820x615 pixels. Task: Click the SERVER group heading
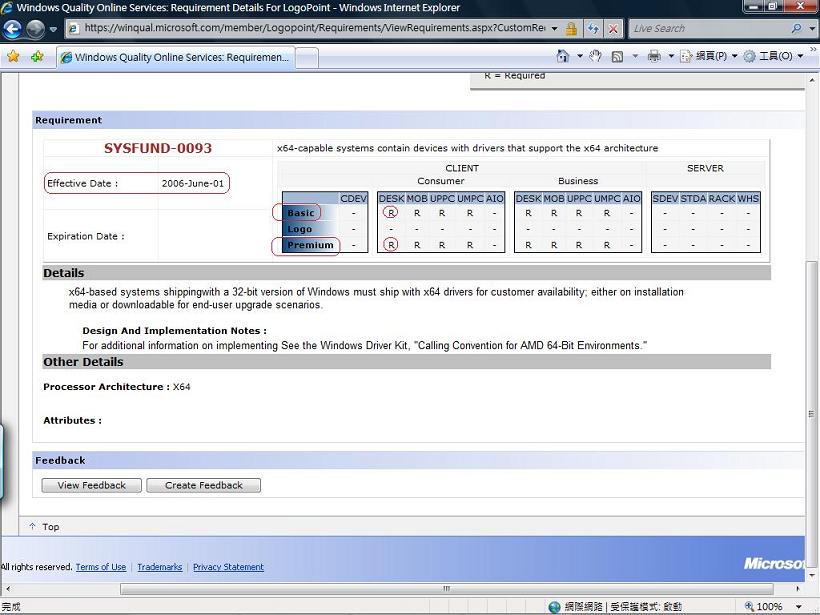705,168
